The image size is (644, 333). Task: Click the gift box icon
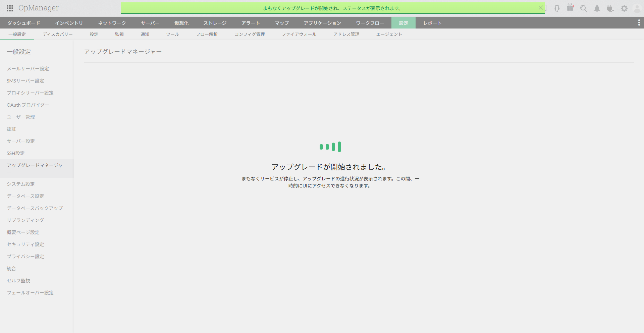tap(571, 7)
